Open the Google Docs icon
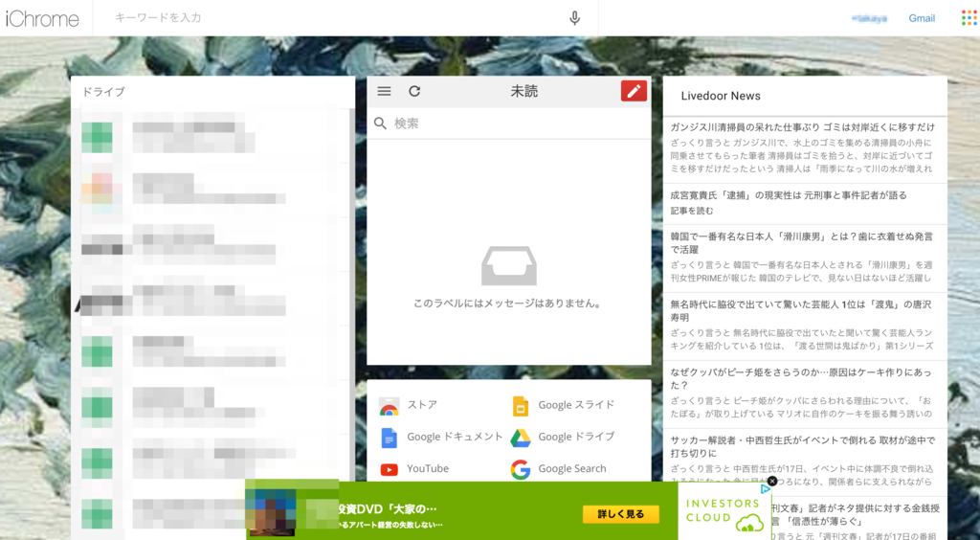Viewport: 980px width, 540px height. pyautogui.click(x=389, y=438)
